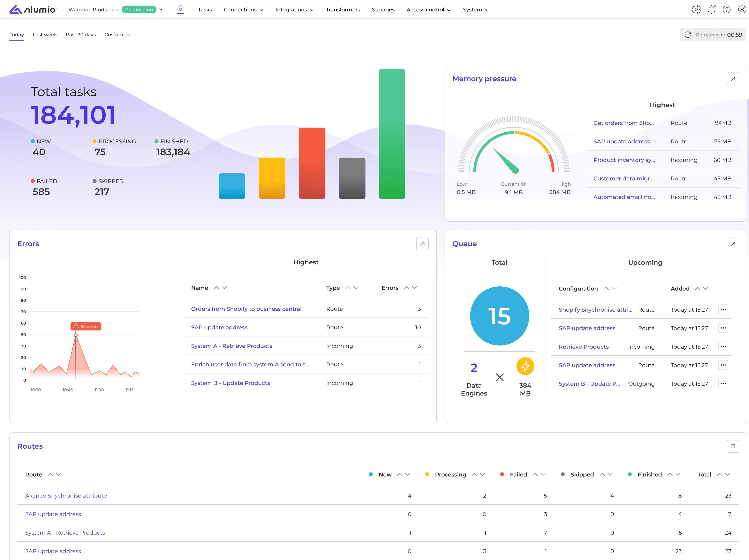Open settings via the gear icon
Screen dimensions: 749x560
[696, 9]
